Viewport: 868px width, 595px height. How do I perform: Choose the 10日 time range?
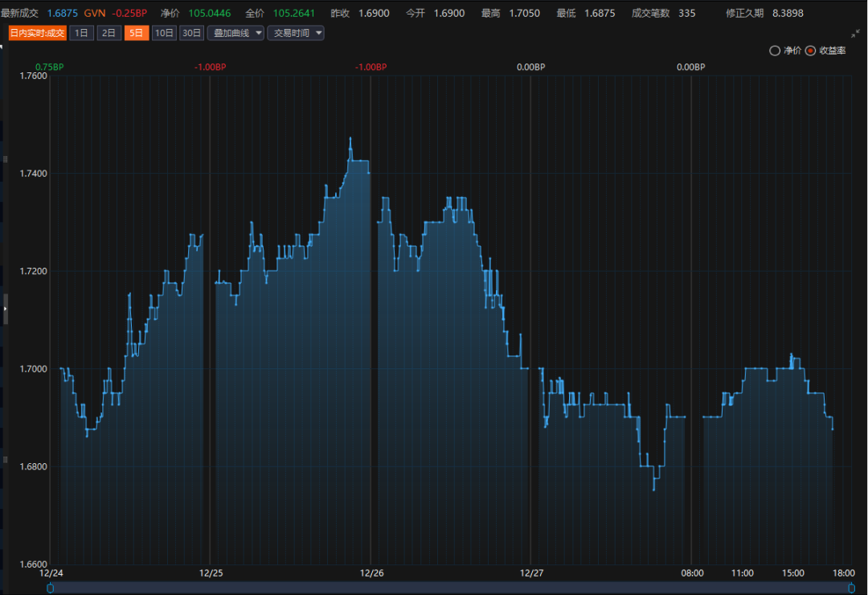pyautogui.click(x=163, y=33)
